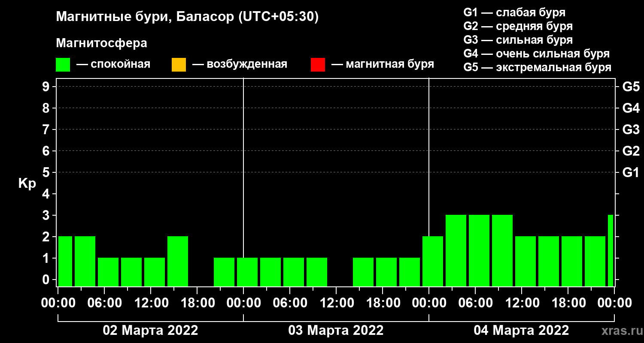644x343 pixels.
Task: Click the G1 label on the right axis
Action: point(631,172)
